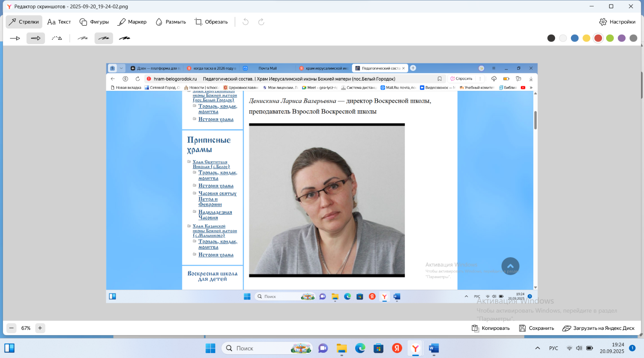
Task: Upload to Yandex Disk button
Action: (598, 328)
